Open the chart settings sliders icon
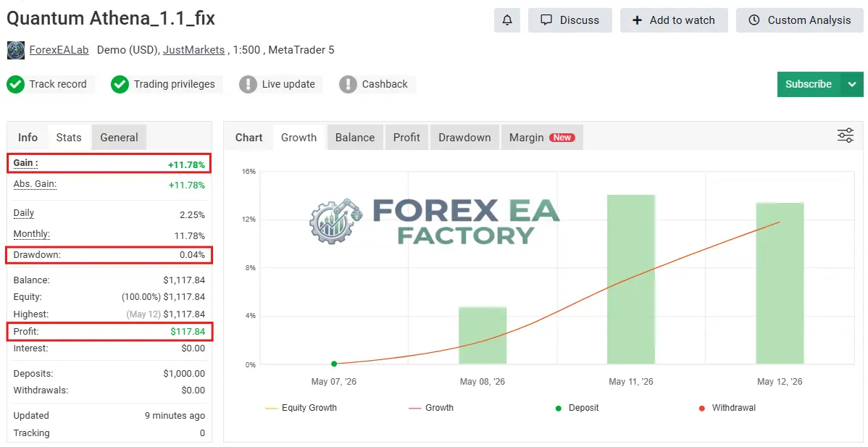The height and width of the screenshot is (447, 868). pyautogui.click(x=846, y=135)
